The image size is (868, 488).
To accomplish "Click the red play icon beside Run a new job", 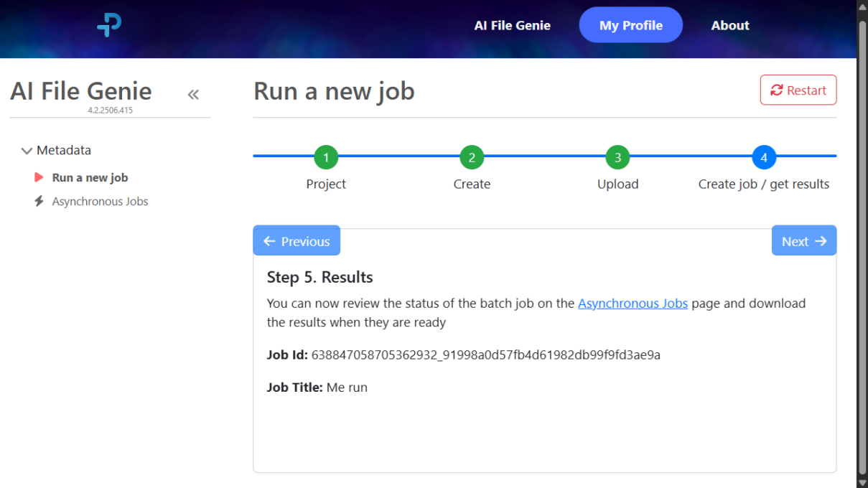I will (x=39, y=177).
